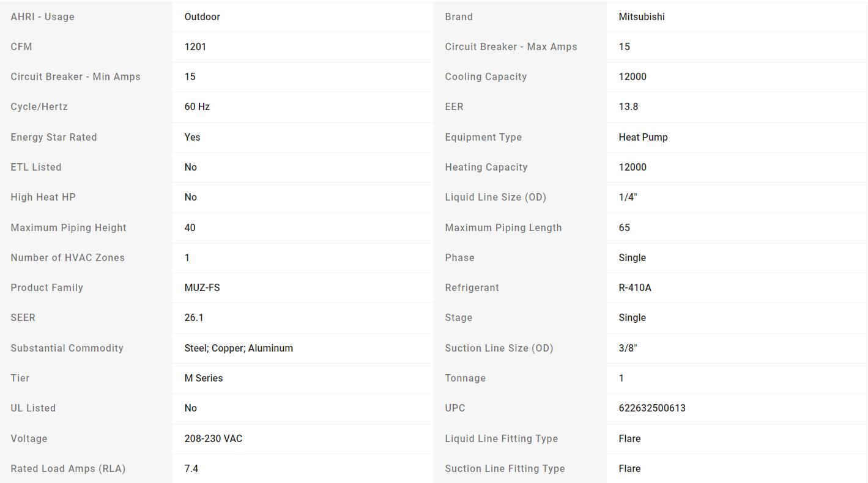Click the Cooling Capacity label
This screenshot has height=483, width=868.
tap(486, 76)
